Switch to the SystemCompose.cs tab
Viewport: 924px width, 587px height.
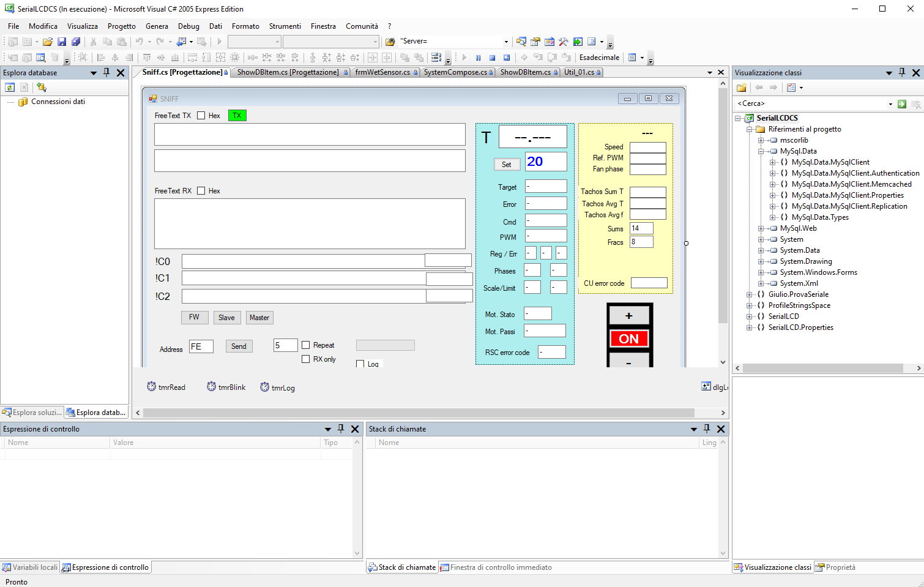coord(458,72)
